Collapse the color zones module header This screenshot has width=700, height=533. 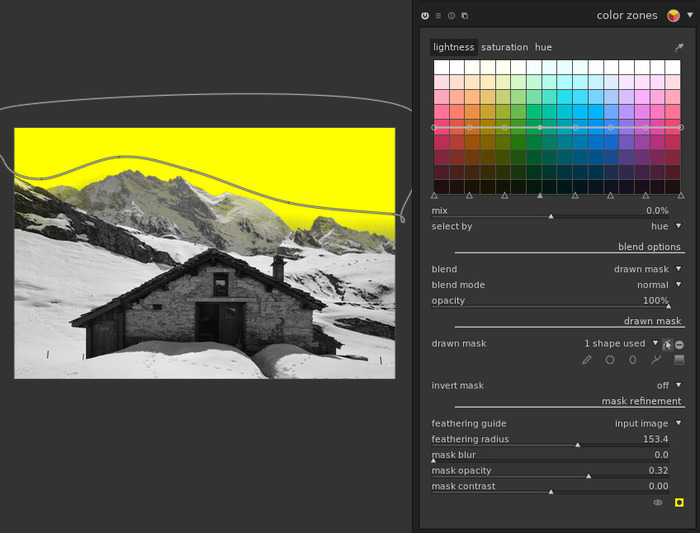coord(626,16)
